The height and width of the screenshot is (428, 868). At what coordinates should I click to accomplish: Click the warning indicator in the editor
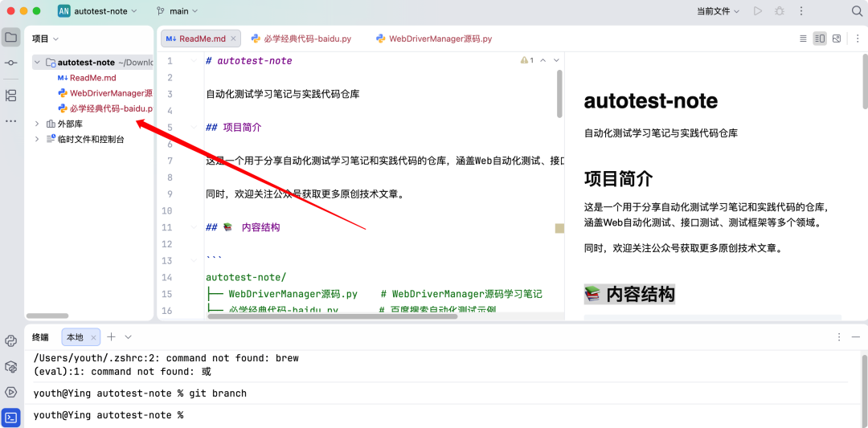526,60
